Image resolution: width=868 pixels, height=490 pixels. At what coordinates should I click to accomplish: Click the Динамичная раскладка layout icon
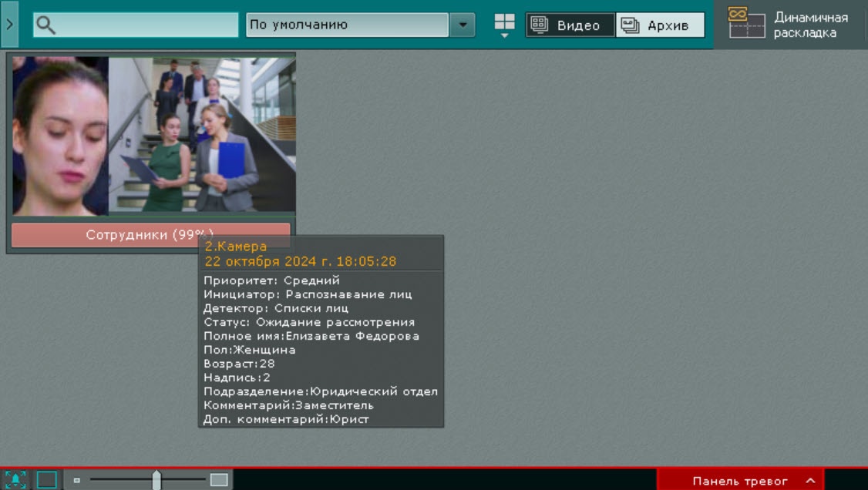(x=746, y=23)
